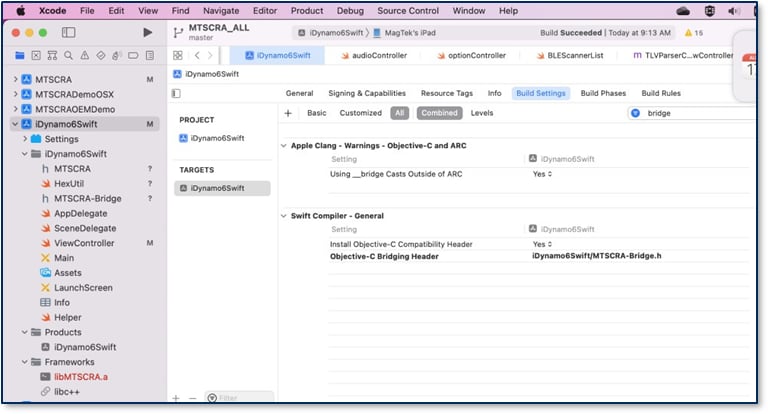Open the __bridge Casts Yes dropdown
The width and height of the screenshot is (768, 414).
pos(542,174)
